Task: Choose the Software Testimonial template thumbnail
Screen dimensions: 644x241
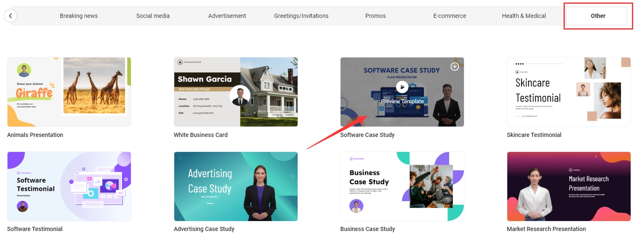Action: (69, 186)
